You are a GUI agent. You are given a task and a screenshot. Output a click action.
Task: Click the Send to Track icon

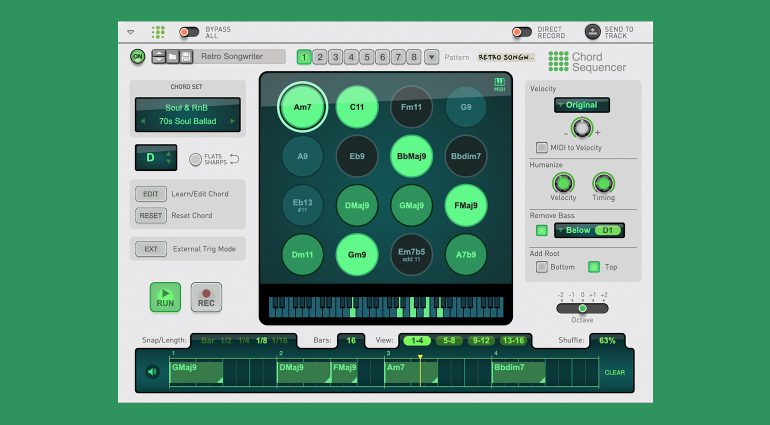(x=593, y=32)
